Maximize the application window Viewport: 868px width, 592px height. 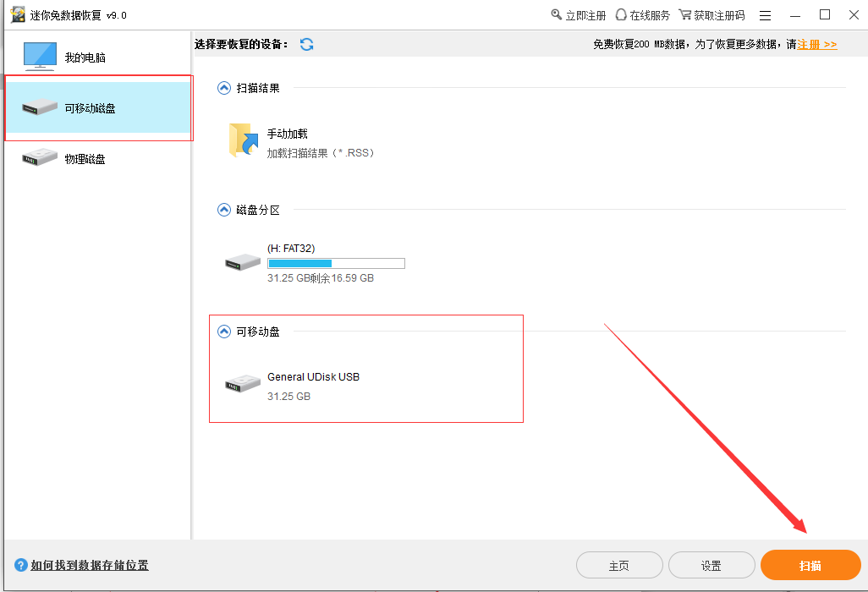tap(825, 15)
